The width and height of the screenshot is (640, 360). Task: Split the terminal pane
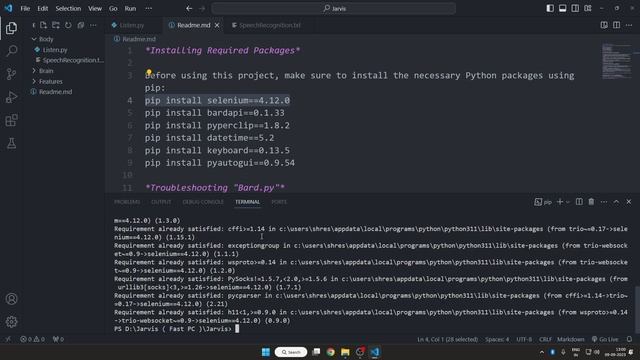(x=579, y=202)
